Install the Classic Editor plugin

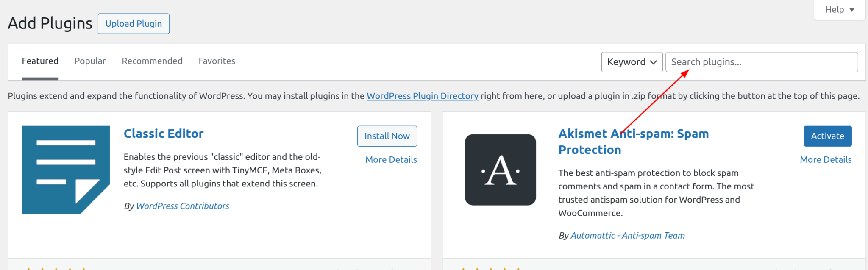387,136
